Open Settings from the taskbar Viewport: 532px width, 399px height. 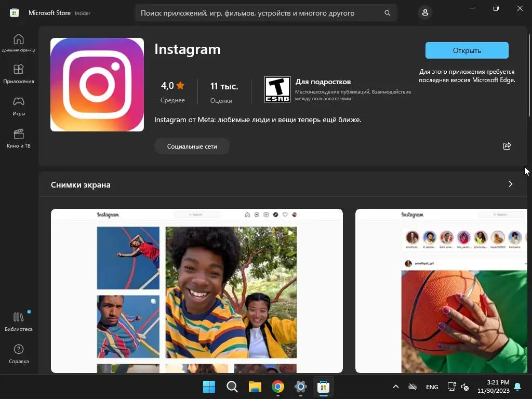[x=301, y=387]
